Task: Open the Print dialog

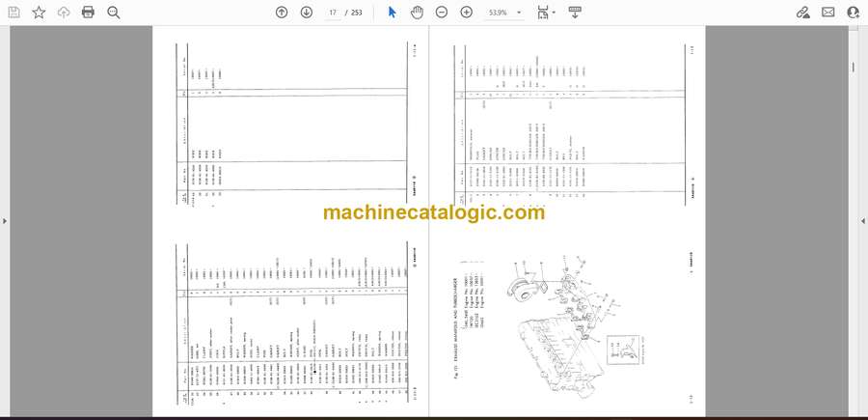Action: 88,13
